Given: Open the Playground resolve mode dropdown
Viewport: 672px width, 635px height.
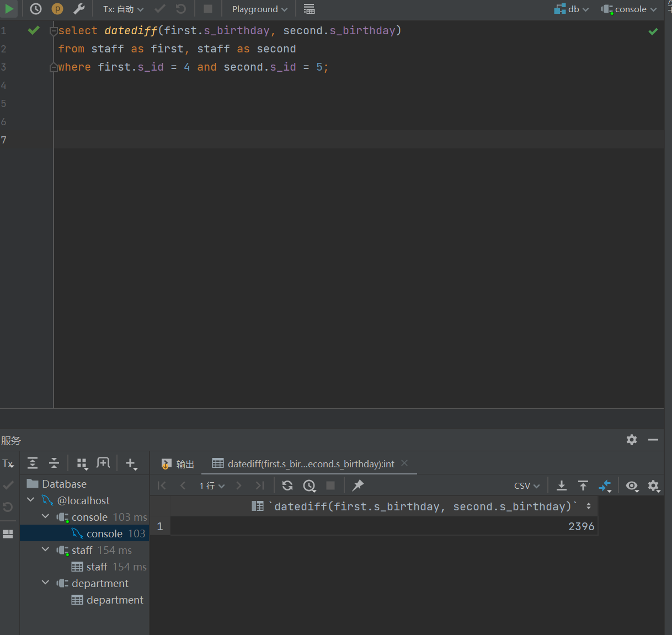Looking at the screenshot, I should point(260,9).
